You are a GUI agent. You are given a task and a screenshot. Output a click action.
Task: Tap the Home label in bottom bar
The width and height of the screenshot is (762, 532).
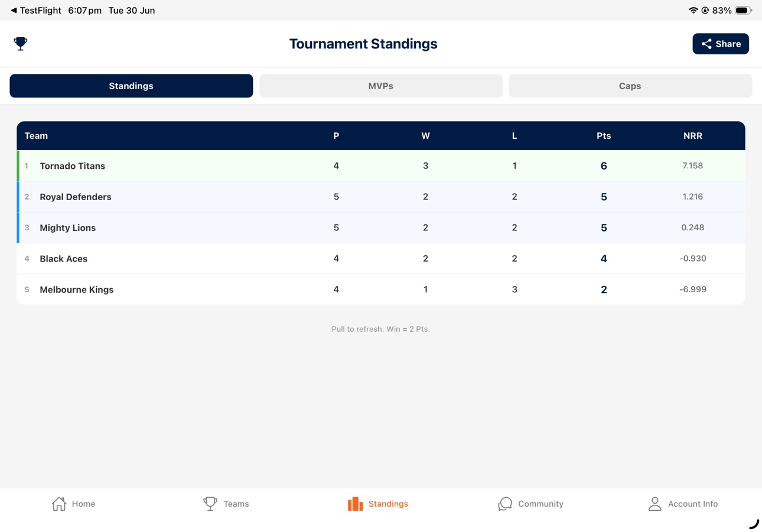pyautogui.click(x=83, y=504)
